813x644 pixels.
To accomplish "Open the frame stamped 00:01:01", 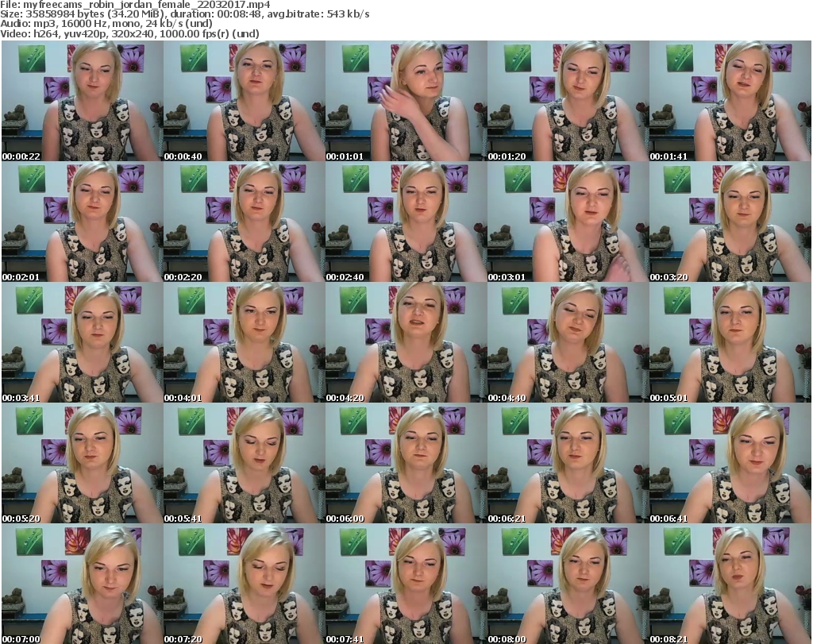I will [406, 101].
